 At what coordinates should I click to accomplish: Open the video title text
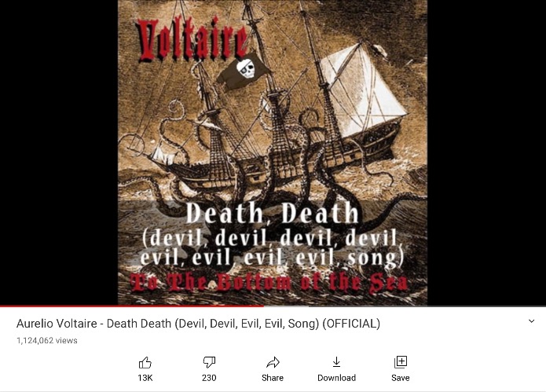198,324
